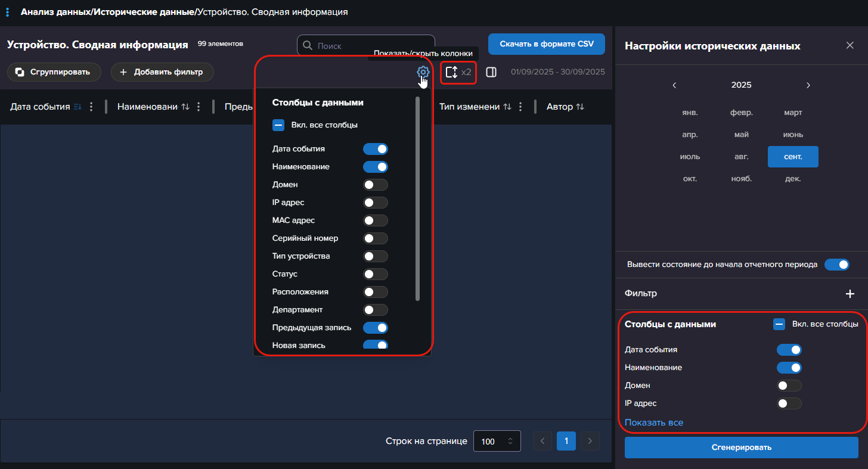This screenshot has height=469, width=868.
Task: Expand column list with Показать все
Action: click(653, 423)
